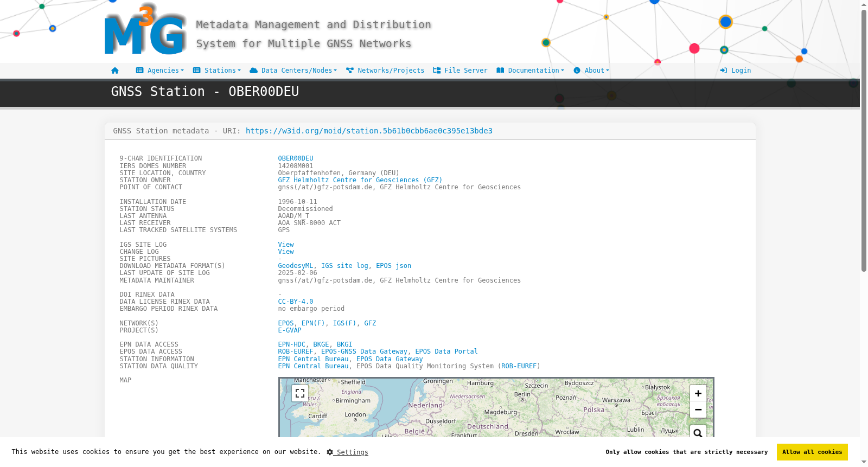Image resolution: width=868 pixels, height=467 pixels.
Task: Open the E-GVAP project link
Action: point(290,330)
